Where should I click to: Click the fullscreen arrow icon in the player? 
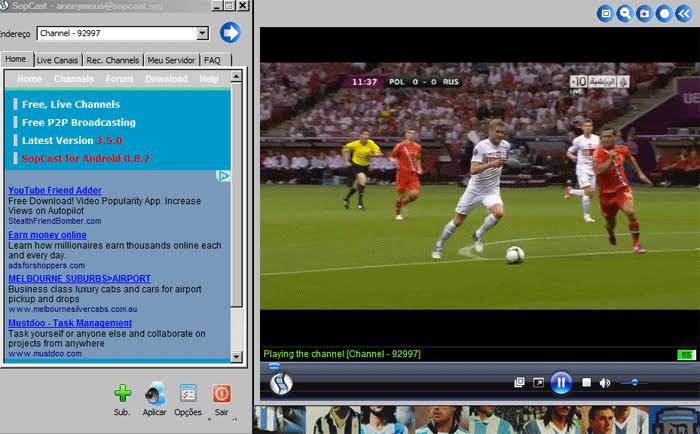pos(538,383)
